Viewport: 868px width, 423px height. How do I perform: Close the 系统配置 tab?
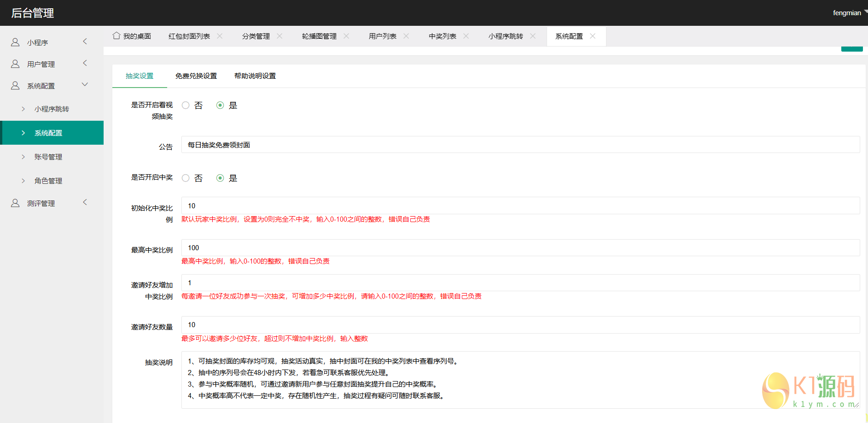coord(593,36)
